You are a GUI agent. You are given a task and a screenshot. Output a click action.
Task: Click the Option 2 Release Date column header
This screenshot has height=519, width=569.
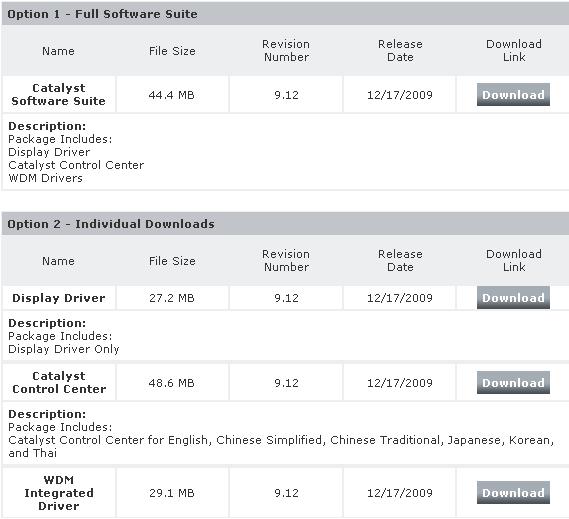[400, 261]
